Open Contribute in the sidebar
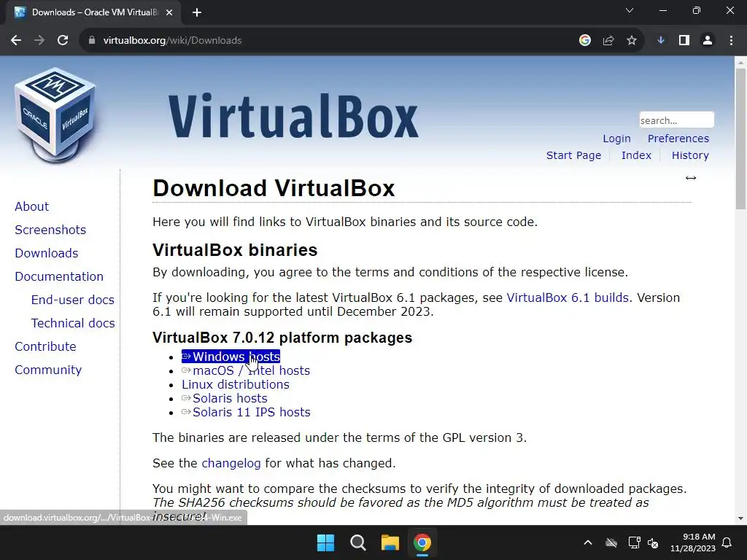Viewport: 747px width, 560px height. (x=45, y=346)
